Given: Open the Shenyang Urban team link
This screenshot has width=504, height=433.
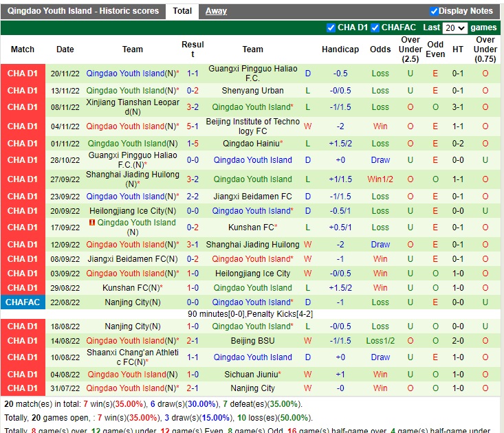Looking at the screenshot, I should point(252,91).
